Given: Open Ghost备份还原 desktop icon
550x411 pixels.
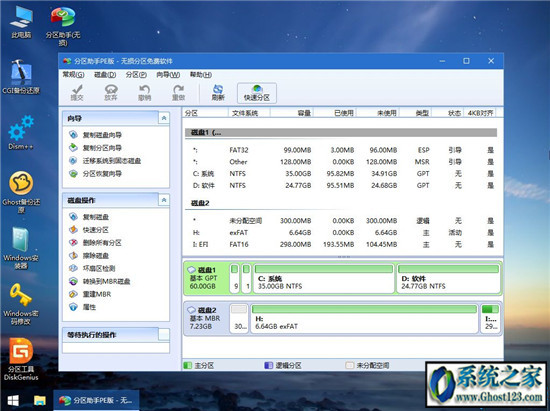Looking at the screenshot, I should click(x=21, y=192).
